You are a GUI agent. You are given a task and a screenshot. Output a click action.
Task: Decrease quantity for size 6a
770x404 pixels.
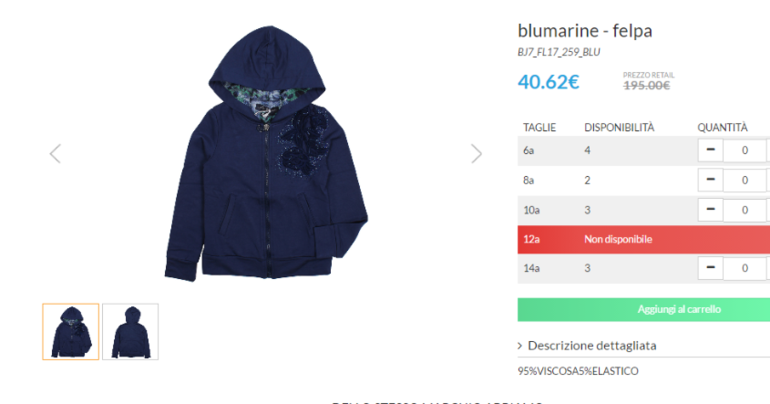tap(710, 150)
